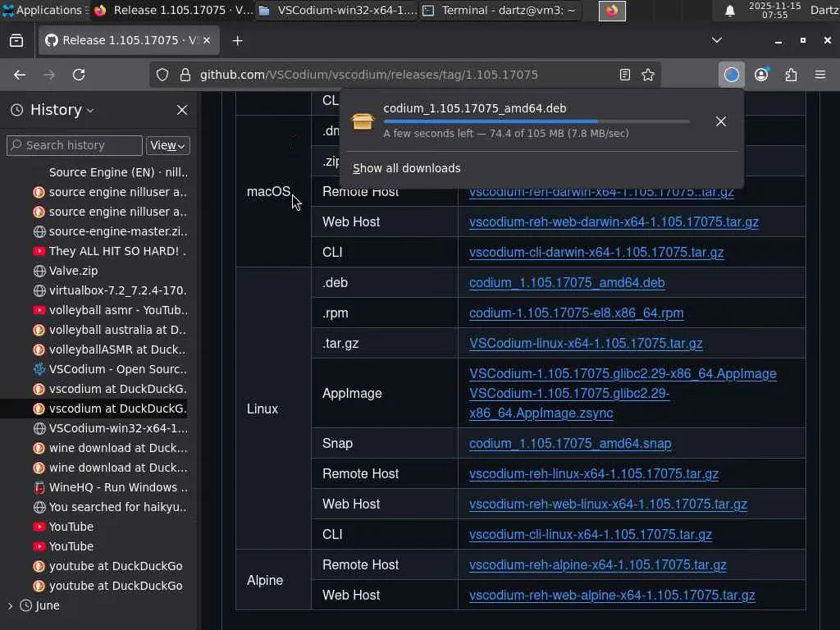Click the padlock site info icon
This screenshot has height=630, width=840.
click(185, 75)
